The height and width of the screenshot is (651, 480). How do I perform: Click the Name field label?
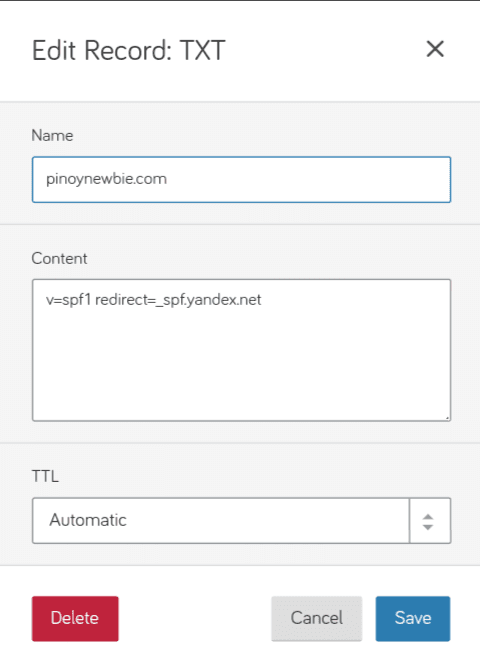(x=52, y=135)
